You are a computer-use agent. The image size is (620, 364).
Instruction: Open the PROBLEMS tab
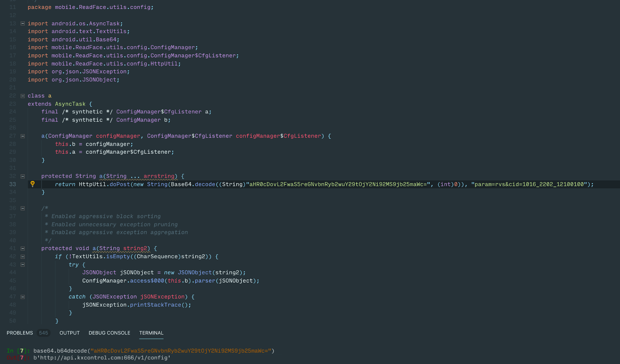point(20,333)
